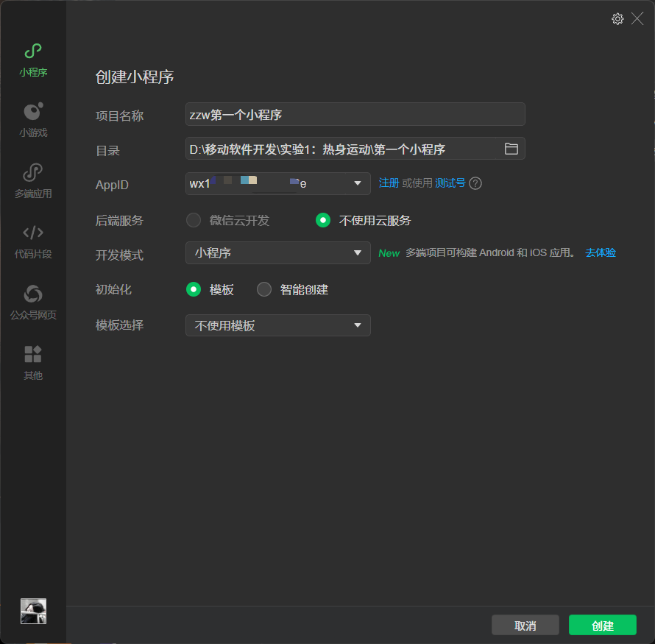
Task: Choose the 不使用云服务 radio button
Action: (x=323, y=220)
